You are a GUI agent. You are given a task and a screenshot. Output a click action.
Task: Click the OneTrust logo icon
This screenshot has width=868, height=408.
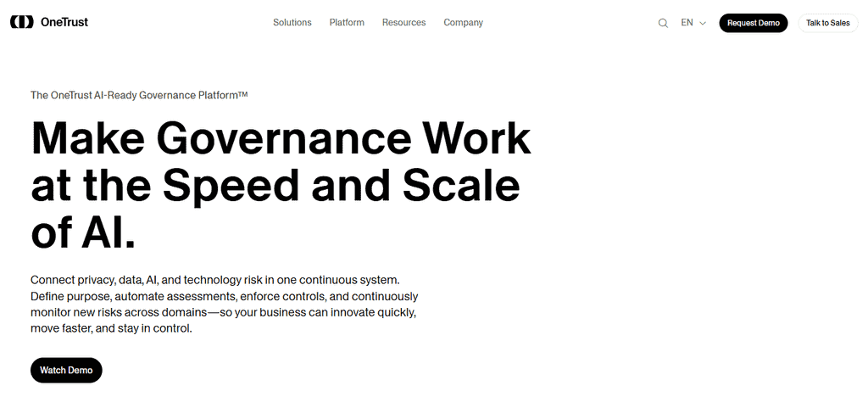coord(21,22)
